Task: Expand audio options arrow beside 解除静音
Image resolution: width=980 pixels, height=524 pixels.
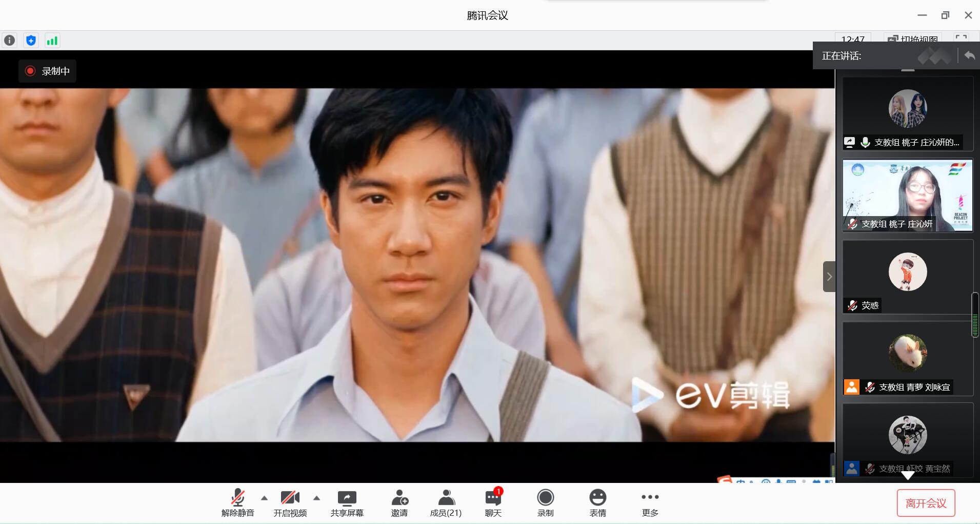Action: coord(264,498)
